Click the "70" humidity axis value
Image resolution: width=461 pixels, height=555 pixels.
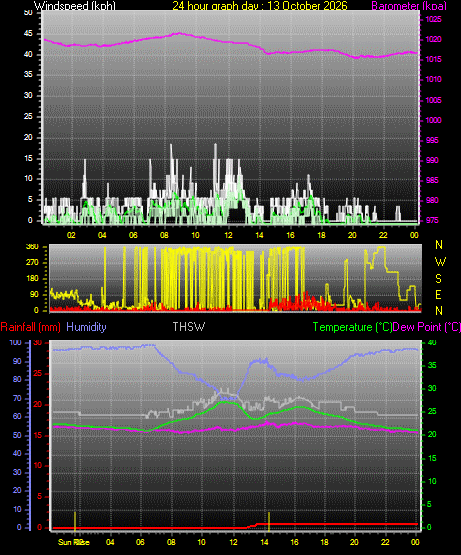coord(17,399)
